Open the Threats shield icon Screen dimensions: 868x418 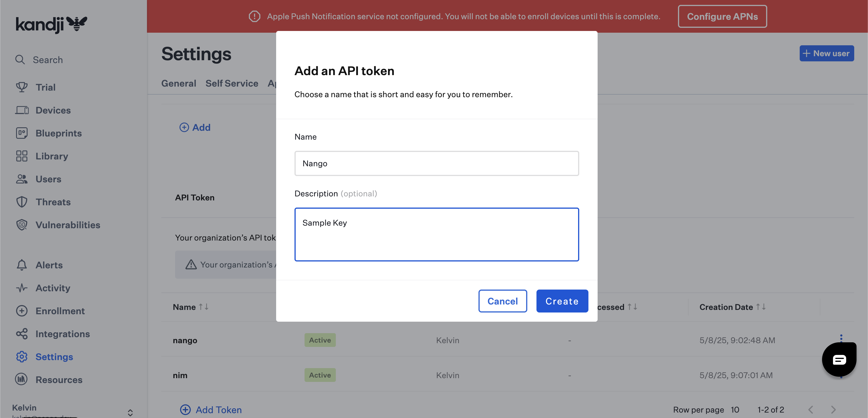(x=22, y=202)
